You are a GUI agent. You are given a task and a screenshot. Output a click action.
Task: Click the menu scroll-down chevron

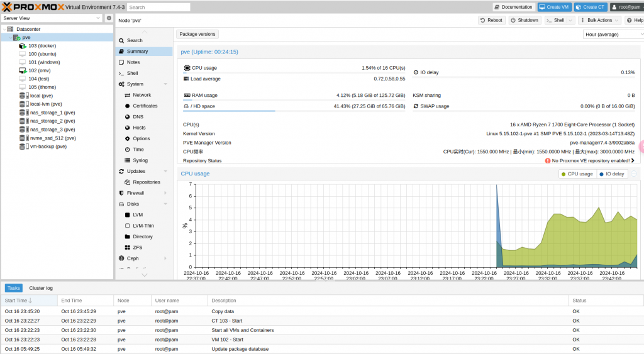point(144,275)
